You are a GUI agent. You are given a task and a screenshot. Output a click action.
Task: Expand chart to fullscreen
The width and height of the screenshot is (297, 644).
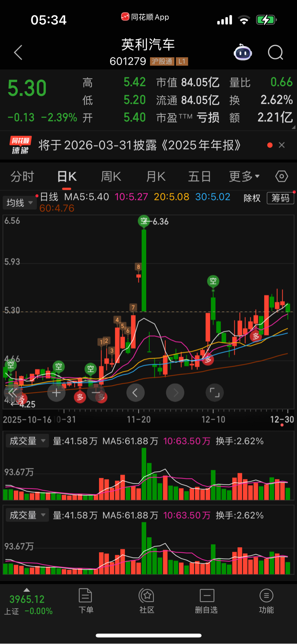point(215,393)
